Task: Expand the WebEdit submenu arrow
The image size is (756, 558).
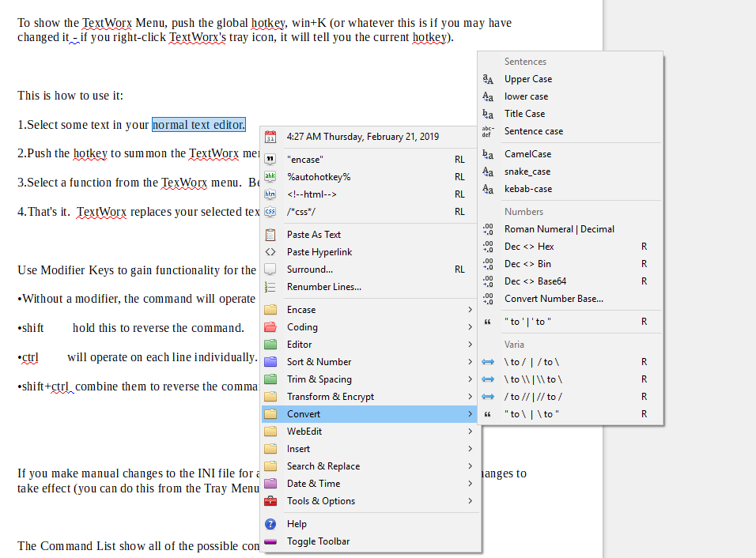Action: pos(470,432)
